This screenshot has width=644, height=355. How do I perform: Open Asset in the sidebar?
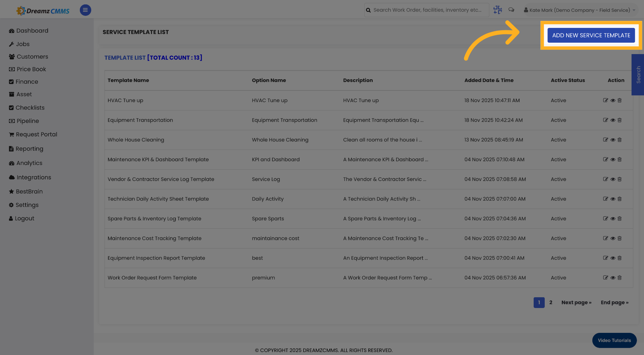tap(20, 94)
